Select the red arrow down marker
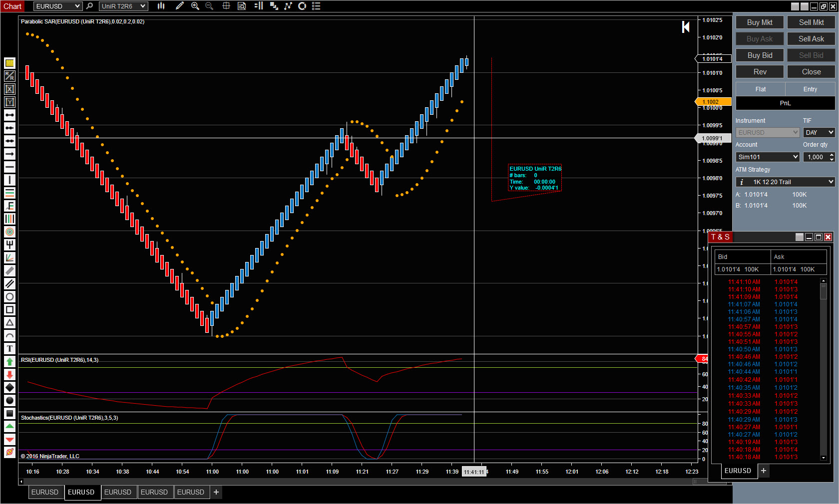839x504 pixels. 9,374
